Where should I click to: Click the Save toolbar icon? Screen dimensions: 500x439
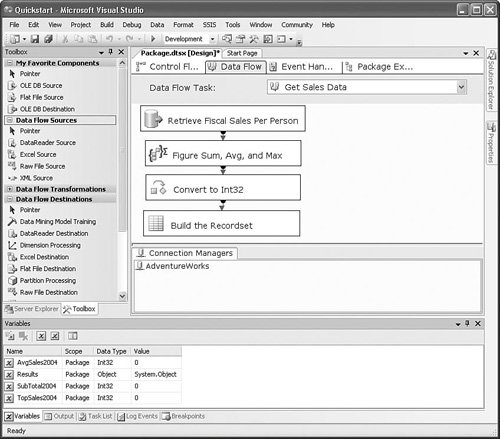pyautogui.click(x=35, y=39)
